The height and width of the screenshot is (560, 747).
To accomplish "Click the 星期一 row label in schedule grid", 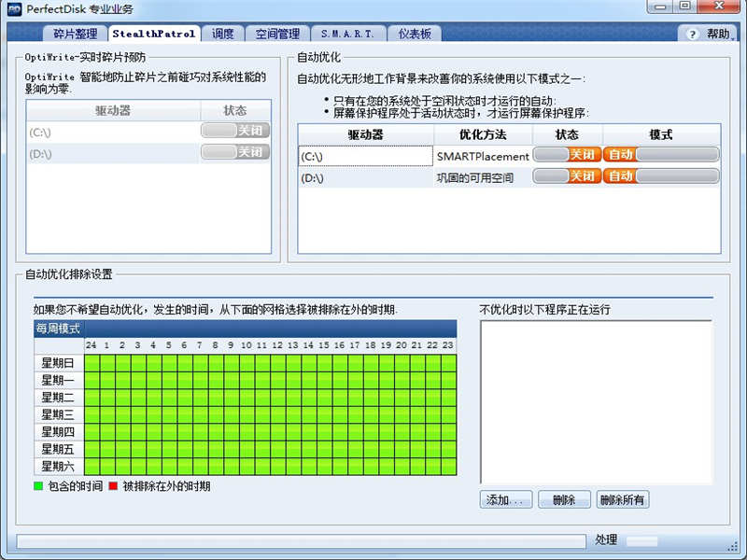I will pos(59,380).
